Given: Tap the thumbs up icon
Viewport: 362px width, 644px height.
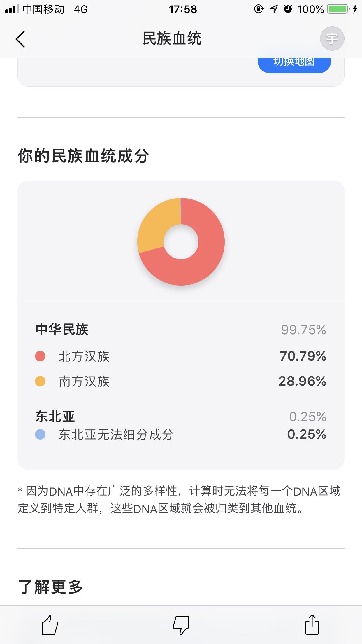Looking at the screenshot, I should (x=50, y=625).
